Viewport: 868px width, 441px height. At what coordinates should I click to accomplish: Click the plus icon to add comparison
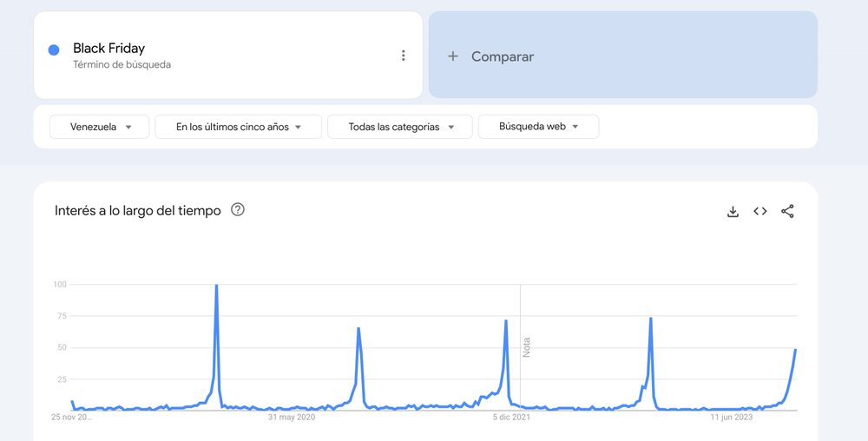click(452, 56)
